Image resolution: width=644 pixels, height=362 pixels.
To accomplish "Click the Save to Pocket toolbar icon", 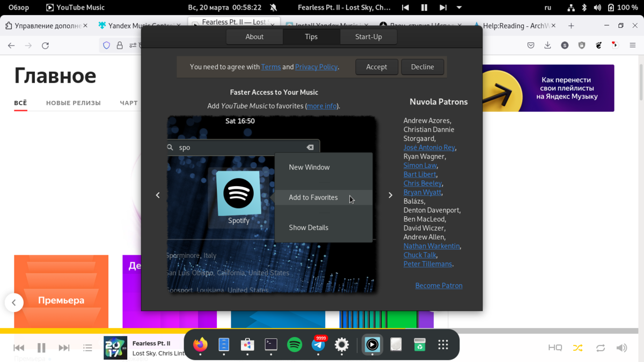I will pyautogui.click(x=531, y=46).
